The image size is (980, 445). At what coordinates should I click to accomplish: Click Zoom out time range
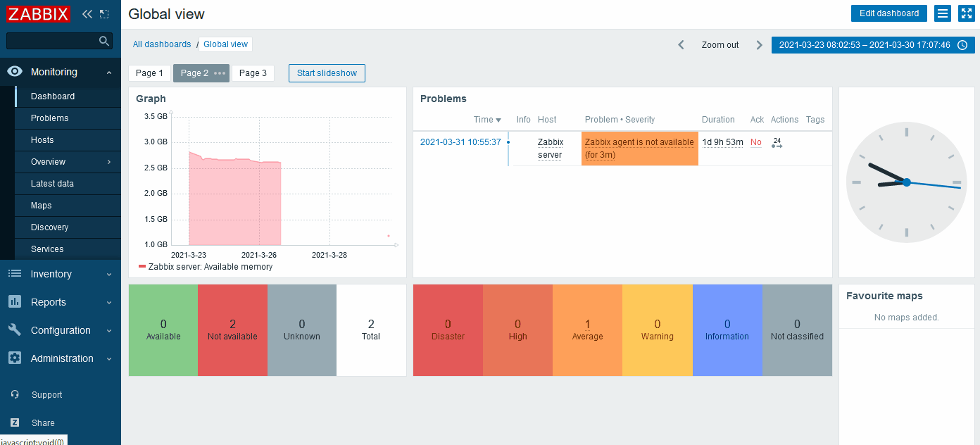click(x=720, y=45)
